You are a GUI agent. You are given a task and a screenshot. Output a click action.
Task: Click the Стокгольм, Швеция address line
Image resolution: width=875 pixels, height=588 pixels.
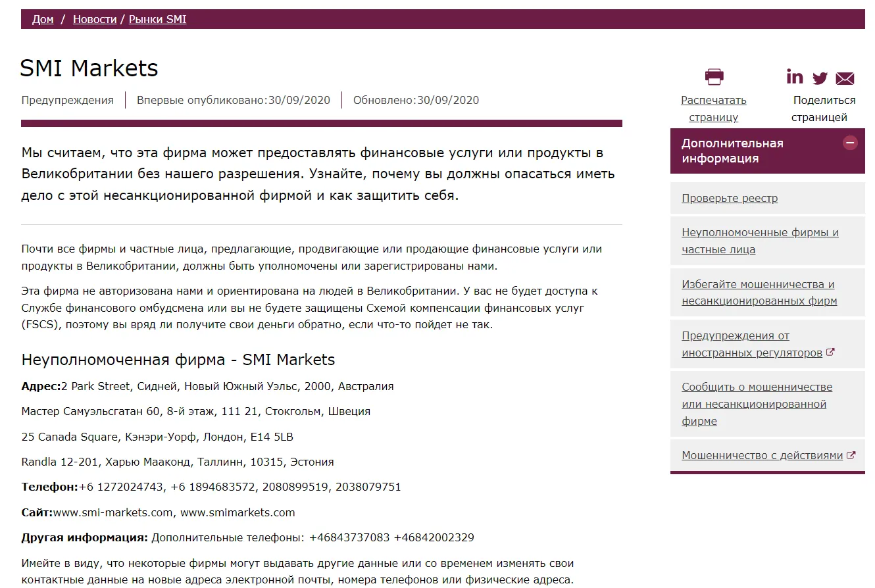point(196,411)
